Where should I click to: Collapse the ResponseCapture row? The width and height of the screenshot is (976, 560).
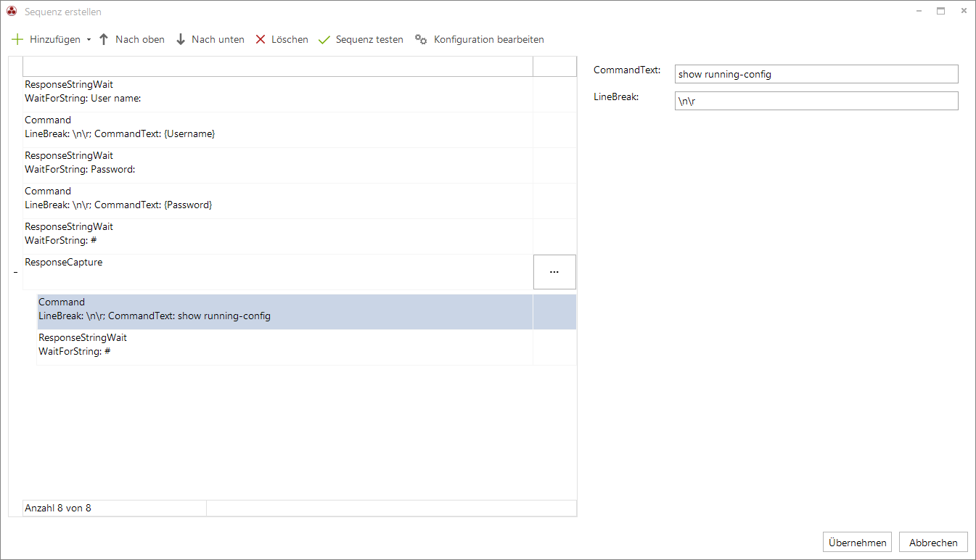click(x=15, y=272)
